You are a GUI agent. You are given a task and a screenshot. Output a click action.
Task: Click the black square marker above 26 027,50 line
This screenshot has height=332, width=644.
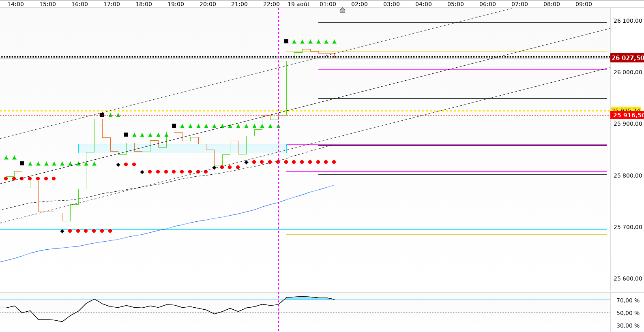286,41
